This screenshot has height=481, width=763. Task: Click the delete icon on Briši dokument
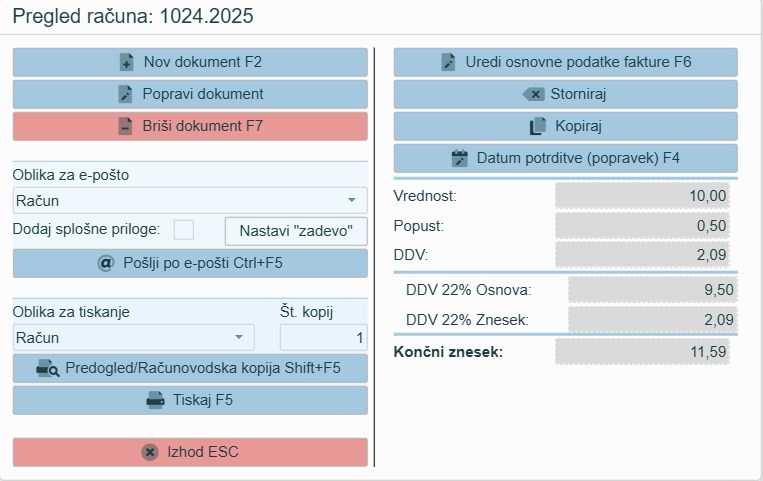(x=125, y=126)
